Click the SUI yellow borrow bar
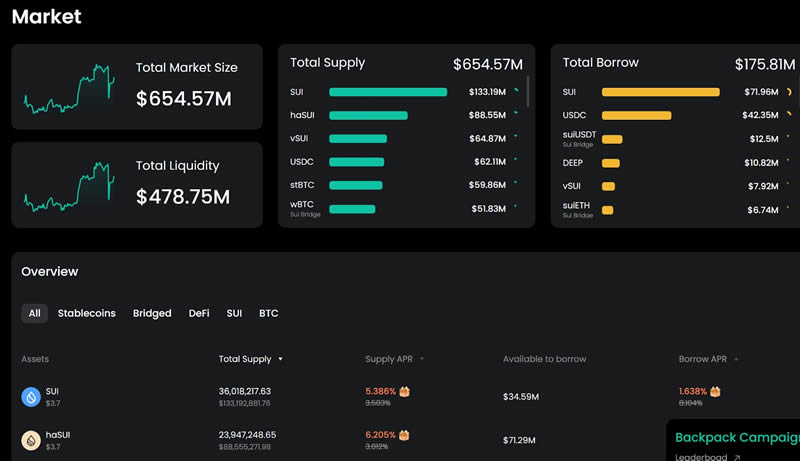 [661, 92]
